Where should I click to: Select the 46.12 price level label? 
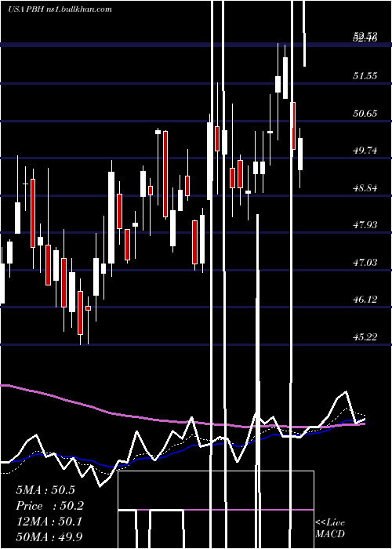point(365,300)
